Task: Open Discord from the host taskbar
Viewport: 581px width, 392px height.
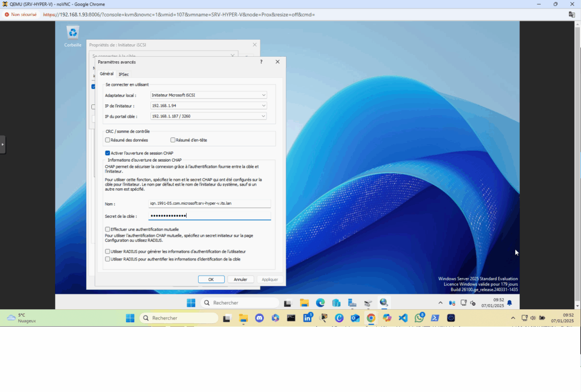Action: (259, 318)
